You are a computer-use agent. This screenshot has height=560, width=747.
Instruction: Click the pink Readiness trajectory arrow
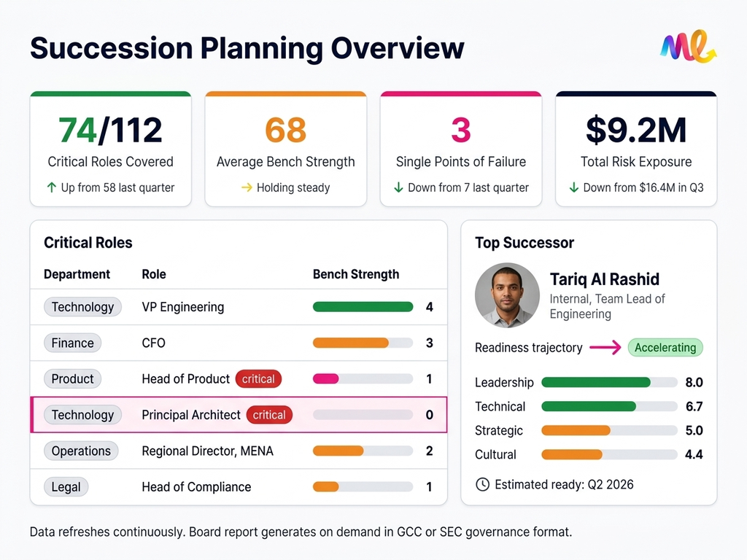pos(605,348)
